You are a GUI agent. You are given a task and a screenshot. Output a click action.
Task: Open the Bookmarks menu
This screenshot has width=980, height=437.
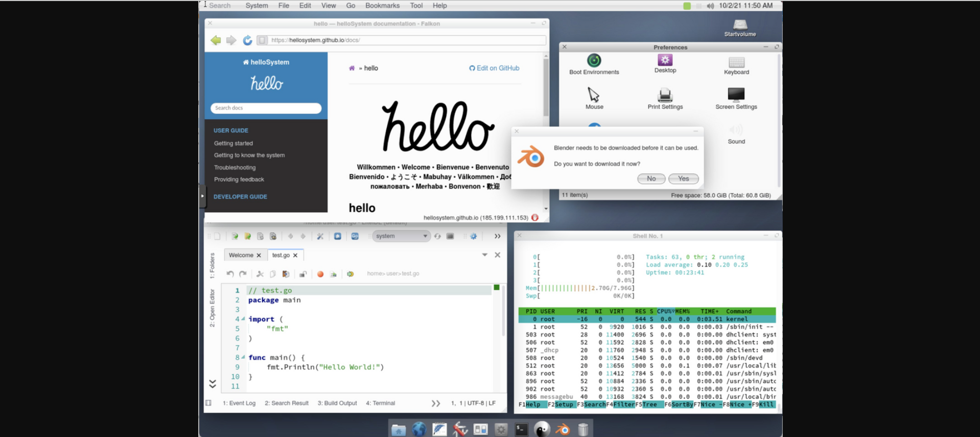(x=382, y=6)
